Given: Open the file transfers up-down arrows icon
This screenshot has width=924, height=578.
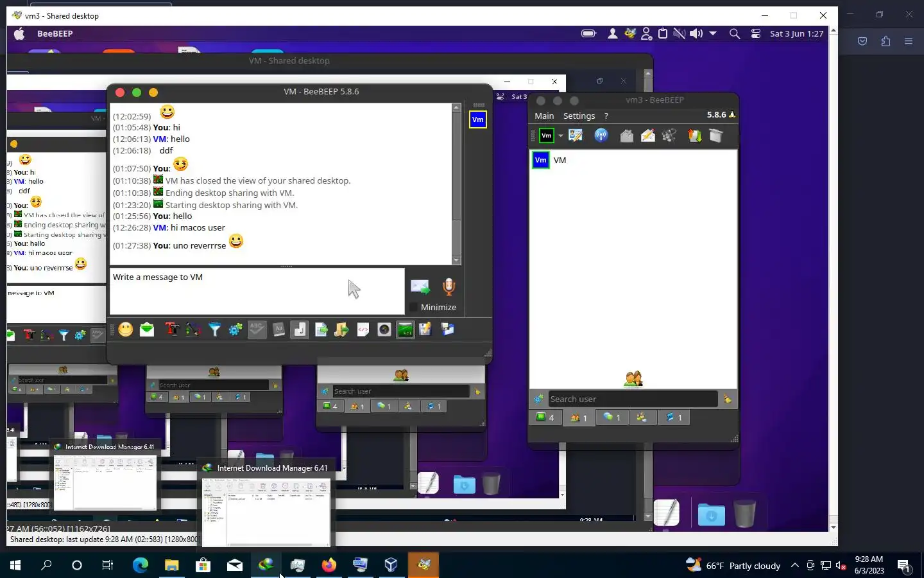Looking at the screenshot, I should (695, 136).
